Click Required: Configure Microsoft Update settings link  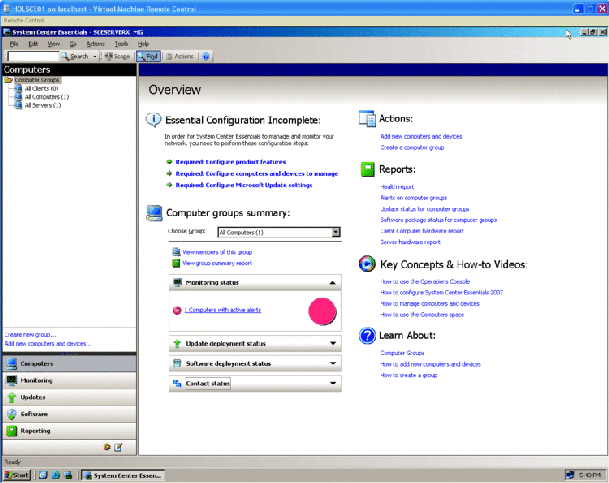pos(244,185)
